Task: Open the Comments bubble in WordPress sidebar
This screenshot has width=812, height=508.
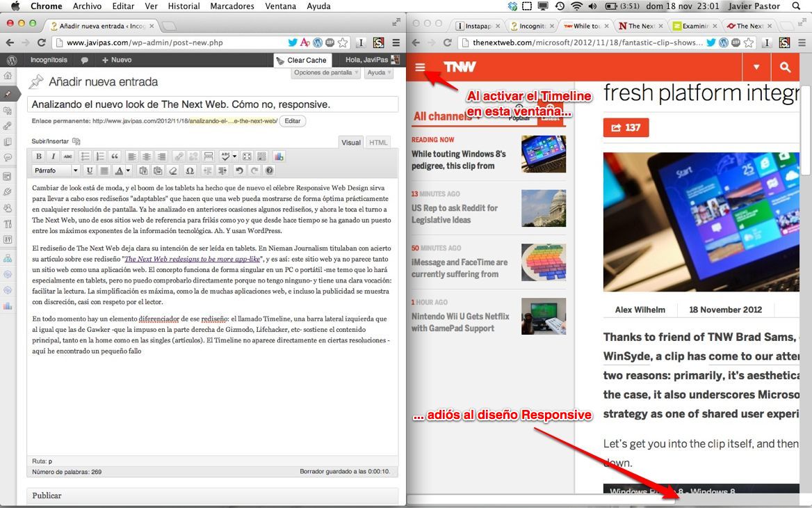Action: click(8, 157)
